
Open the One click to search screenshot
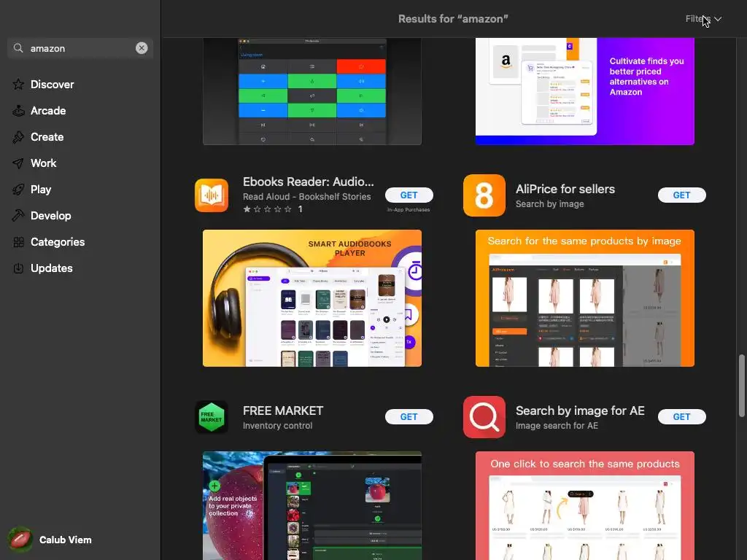(585, 506)
